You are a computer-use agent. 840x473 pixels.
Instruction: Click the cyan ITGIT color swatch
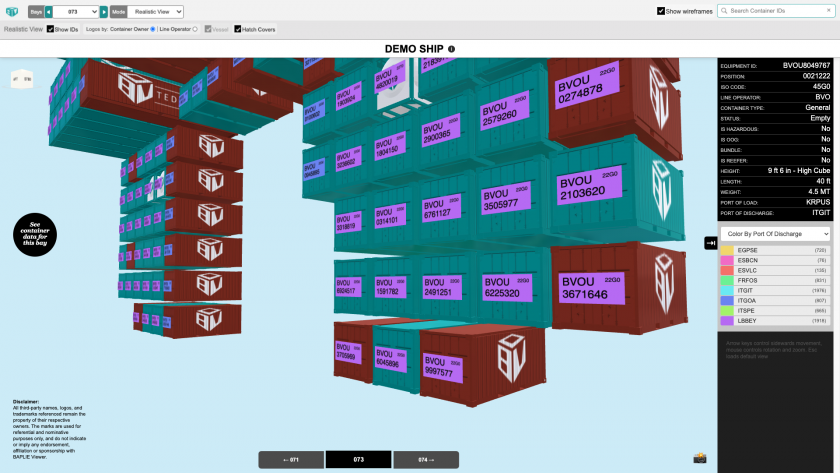click(727, 290)
